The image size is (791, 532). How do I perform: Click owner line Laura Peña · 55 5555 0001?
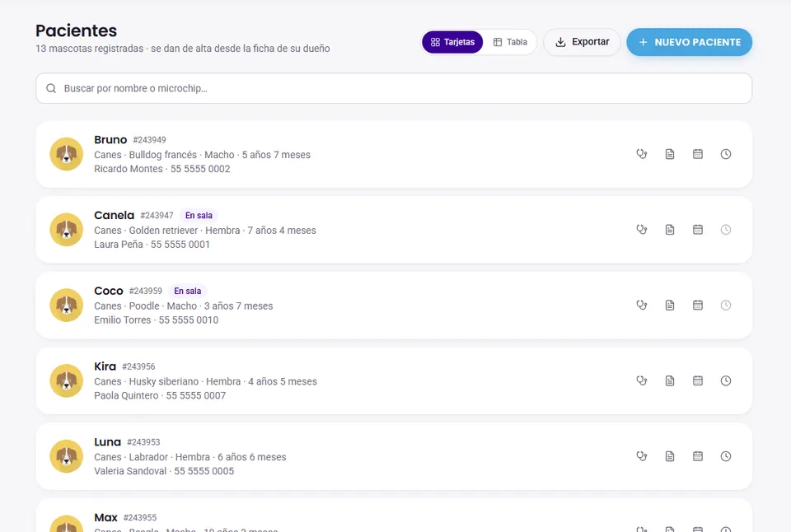(152, 245)
